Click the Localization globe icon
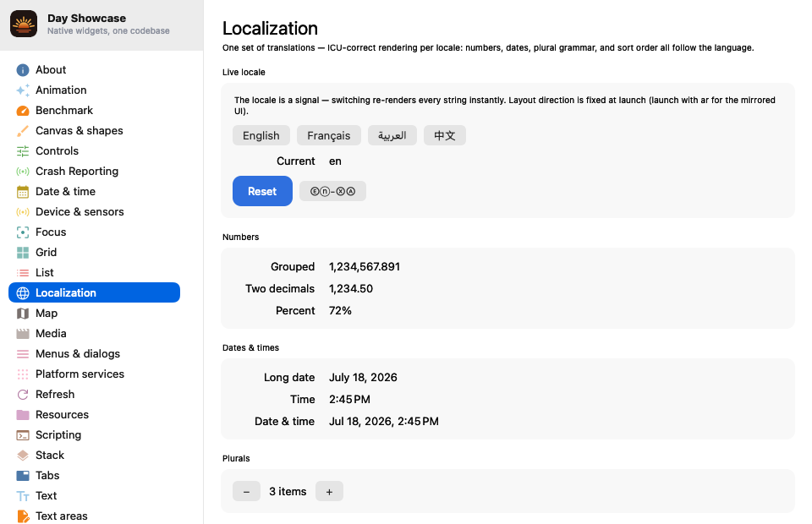Screen dimensions: 812x524 point(23,292)
